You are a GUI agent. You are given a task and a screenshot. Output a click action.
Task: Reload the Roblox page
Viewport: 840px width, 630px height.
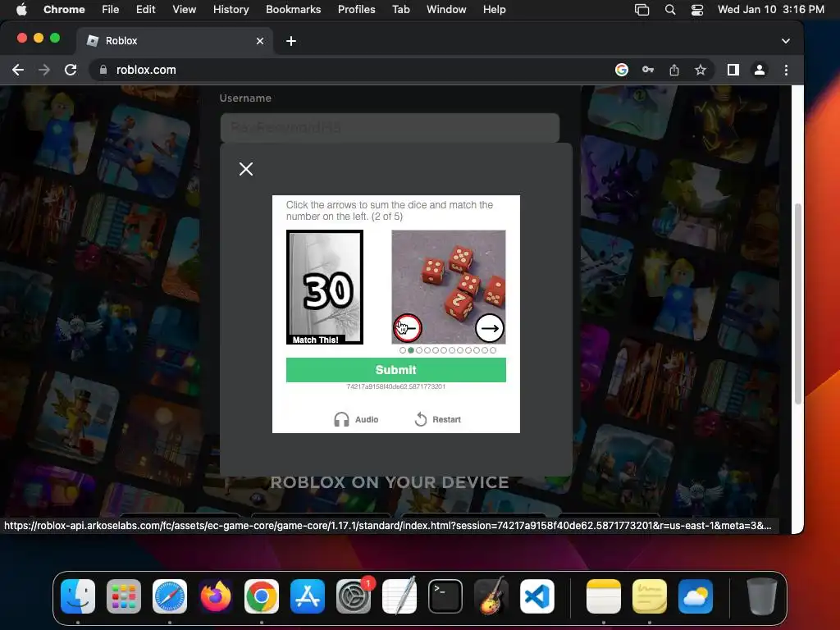[x=71, y=70]
